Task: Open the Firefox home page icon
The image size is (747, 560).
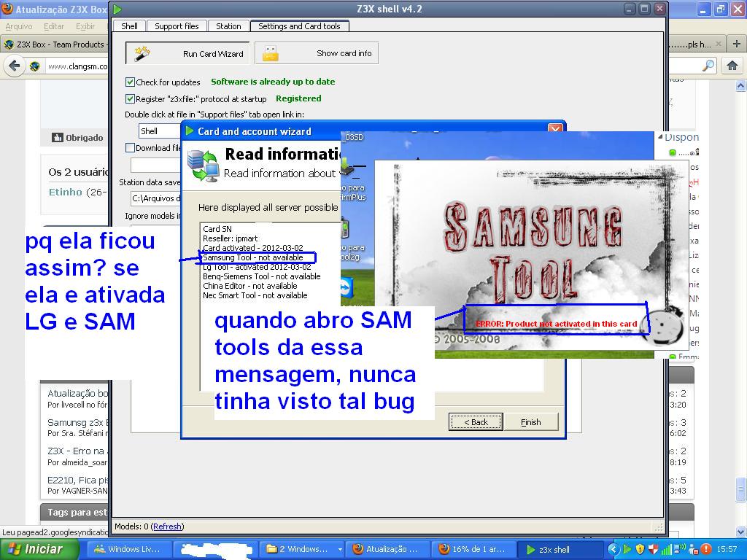Action: [732, 66]
